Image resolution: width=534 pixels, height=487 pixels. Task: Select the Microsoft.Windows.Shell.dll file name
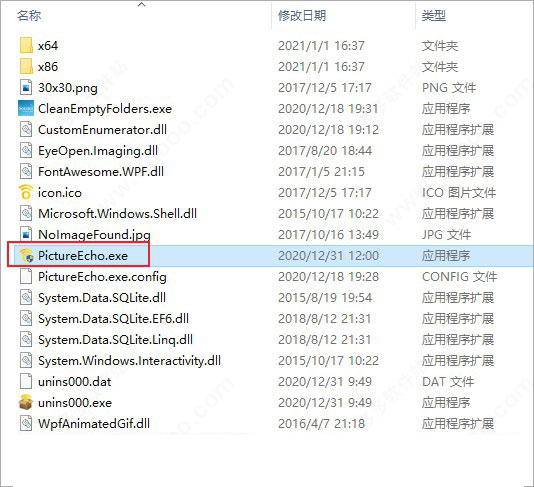(117, 214)
